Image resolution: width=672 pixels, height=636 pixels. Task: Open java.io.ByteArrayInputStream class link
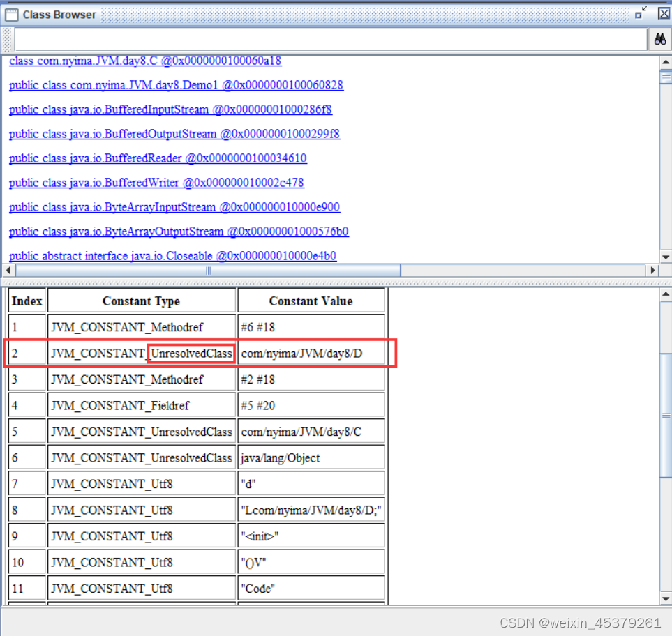click(x=174, y=207)
